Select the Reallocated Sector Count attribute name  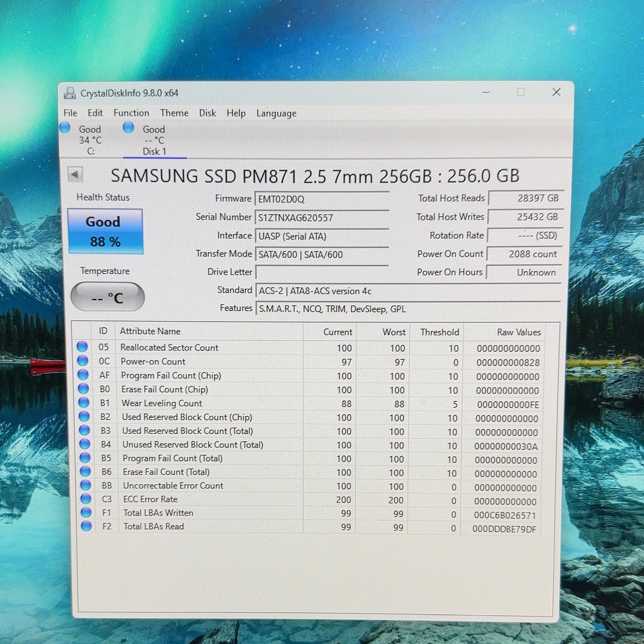pos(169,347)
